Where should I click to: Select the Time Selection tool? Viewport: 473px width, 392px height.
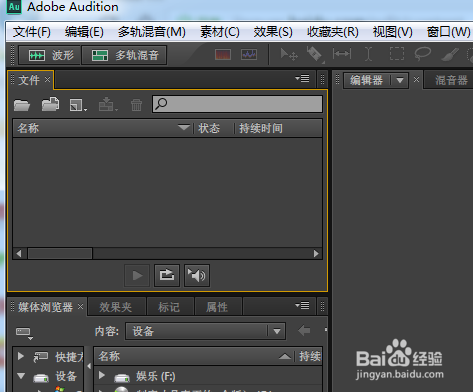point(368,54)
